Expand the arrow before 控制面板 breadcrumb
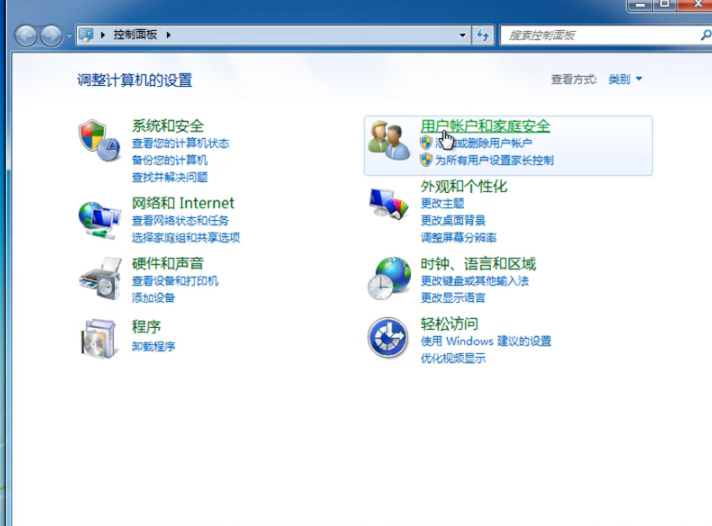712x526 pixels. click(103, 35)
